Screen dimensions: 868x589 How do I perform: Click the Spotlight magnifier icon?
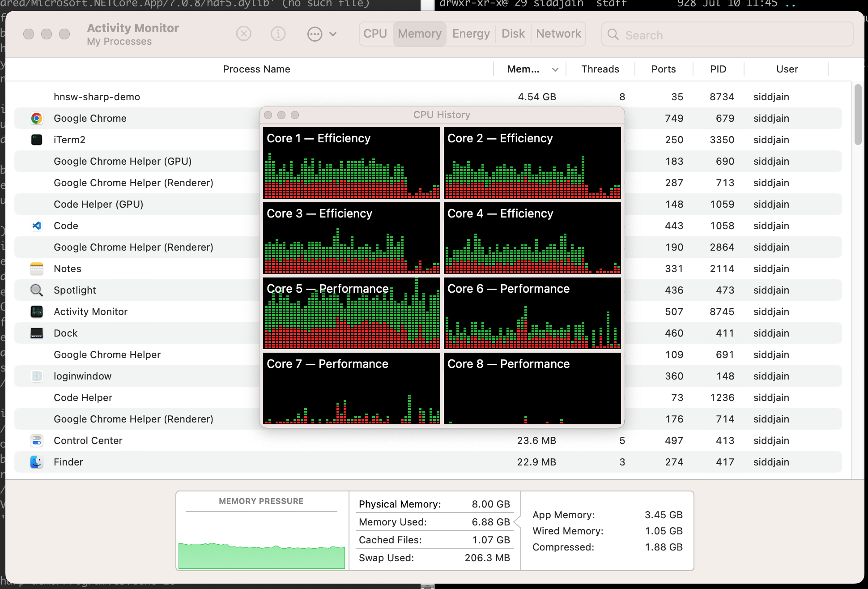tap(37, 290)
